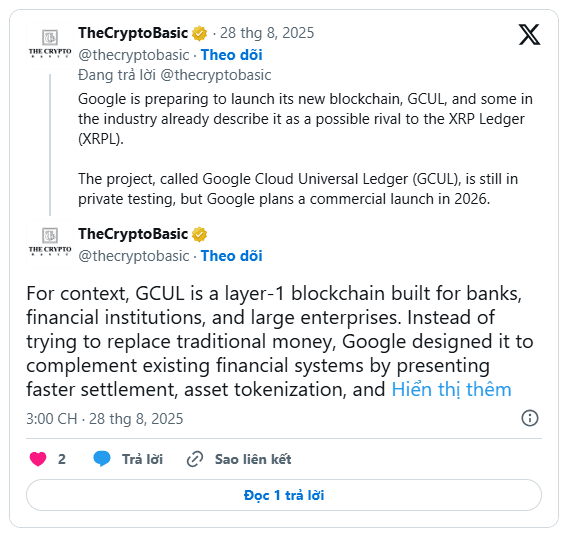Follow via the lower 'Theo dõi' link
565x537 pixels.
pyautogui.click(x=231, y=256)
